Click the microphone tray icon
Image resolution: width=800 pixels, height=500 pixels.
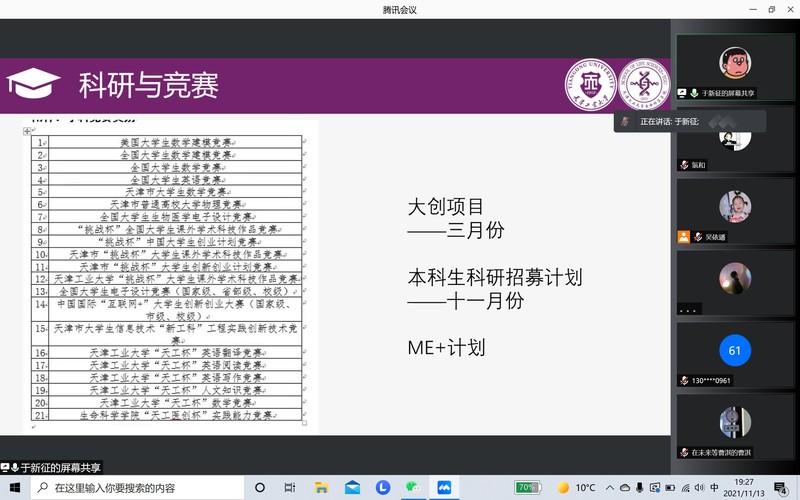tap(640, 488)
